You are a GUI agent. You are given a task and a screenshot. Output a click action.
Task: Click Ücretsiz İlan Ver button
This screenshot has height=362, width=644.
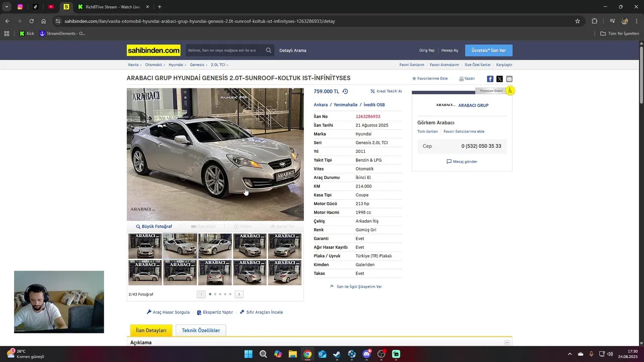(x=489, y=50)
